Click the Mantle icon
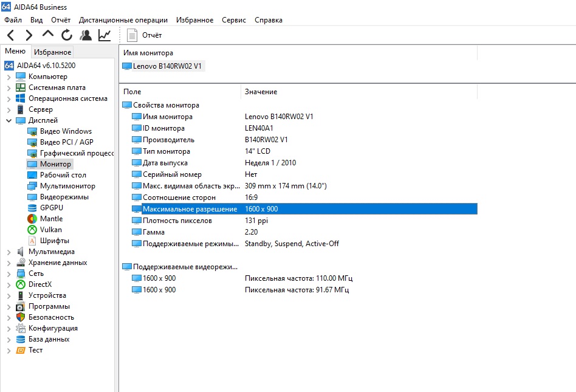This screenshot has height=392, width=576. [x=32, y=219]
